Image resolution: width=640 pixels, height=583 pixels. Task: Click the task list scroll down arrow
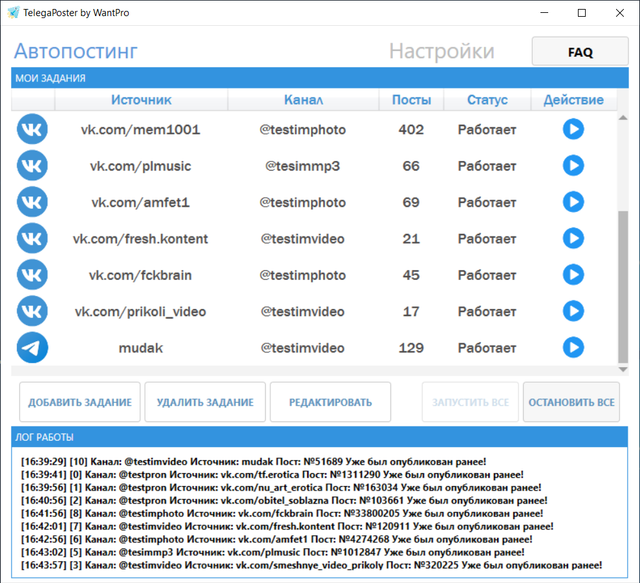[623, 369]
